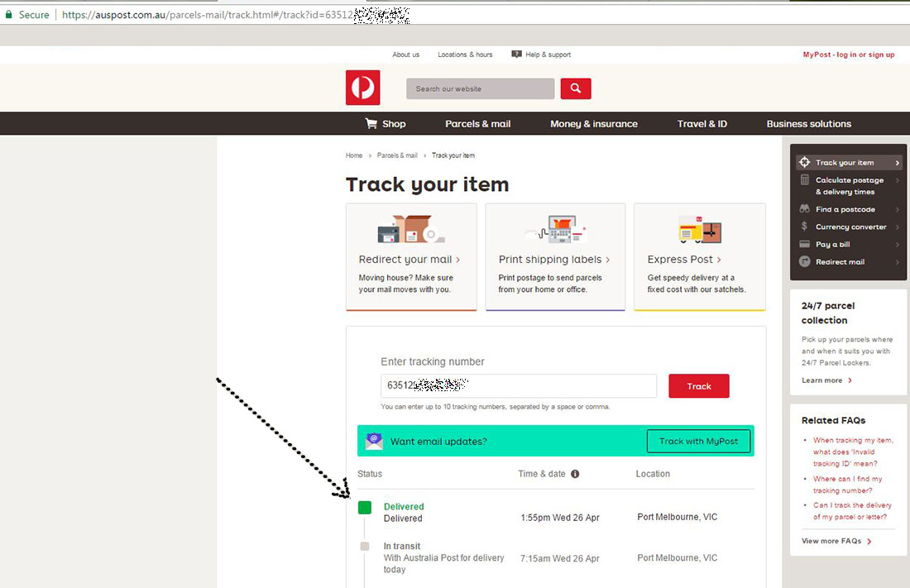910x588 pixels.
Task: Click the Want email updates? text
Action: pos(438,442)
